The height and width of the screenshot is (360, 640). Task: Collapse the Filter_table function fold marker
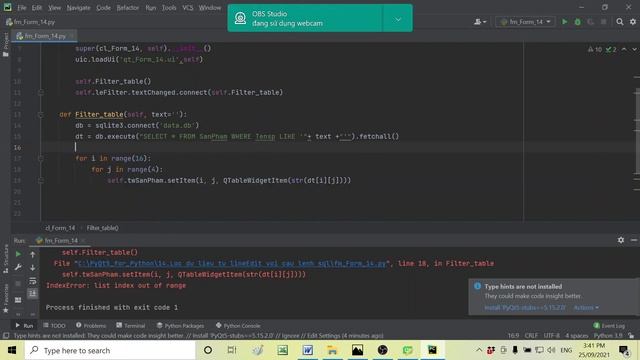(41, 115)
